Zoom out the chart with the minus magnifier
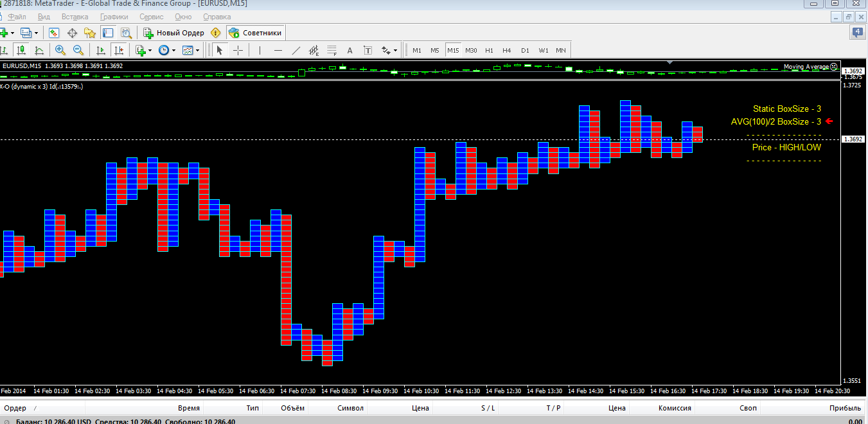868x424 pixels. [78, 50]
